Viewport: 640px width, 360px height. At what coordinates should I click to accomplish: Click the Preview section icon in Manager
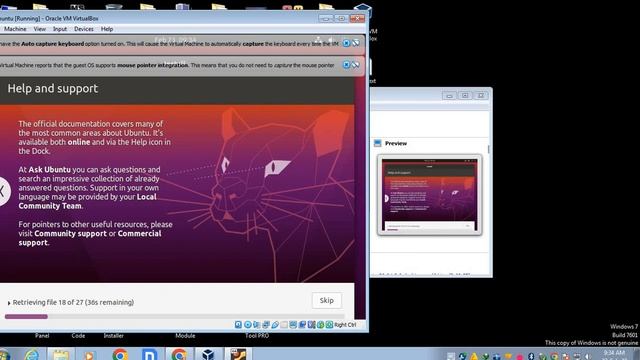(x=378, y=143)
